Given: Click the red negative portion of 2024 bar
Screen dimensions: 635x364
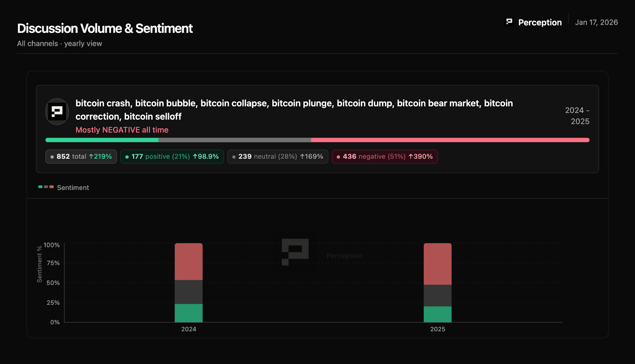Looking at the screenshot, I should pyautogui.click(x=189, y=262).
